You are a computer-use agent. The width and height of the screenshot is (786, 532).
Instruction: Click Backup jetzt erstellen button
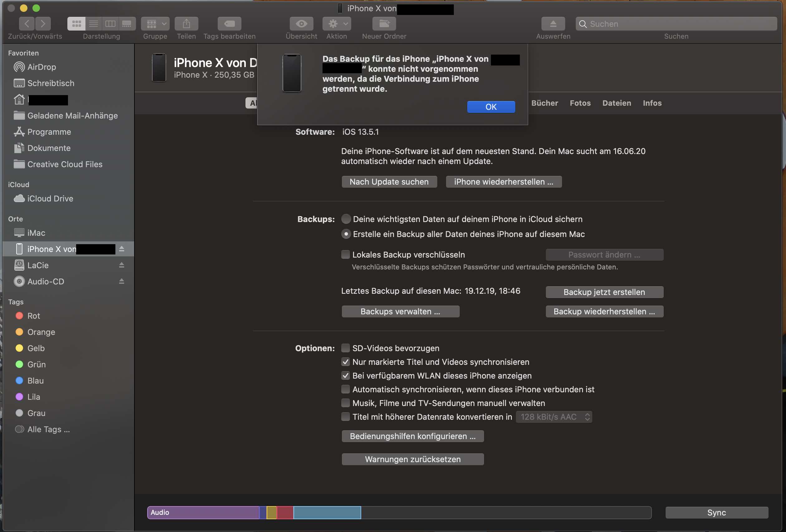tap(604, 292)
